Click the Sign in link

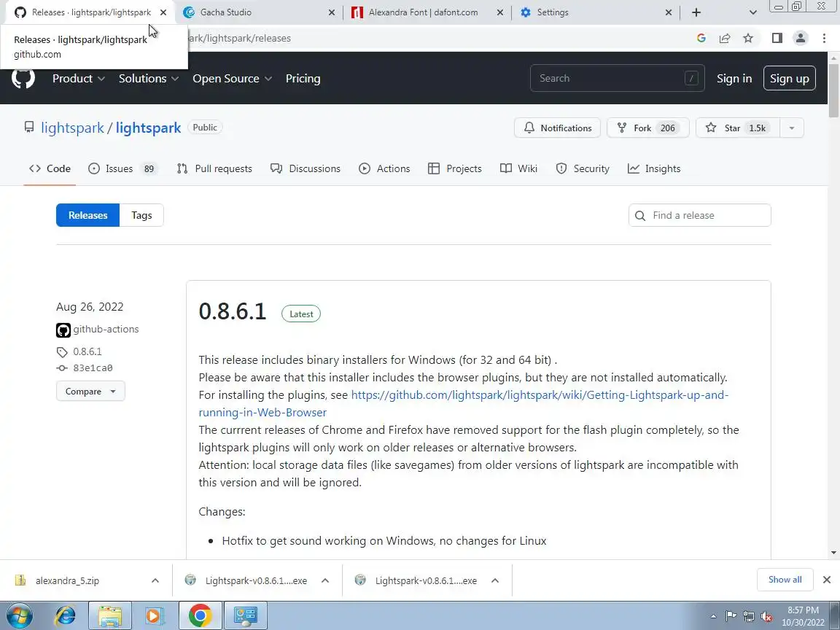click(734, 78)
